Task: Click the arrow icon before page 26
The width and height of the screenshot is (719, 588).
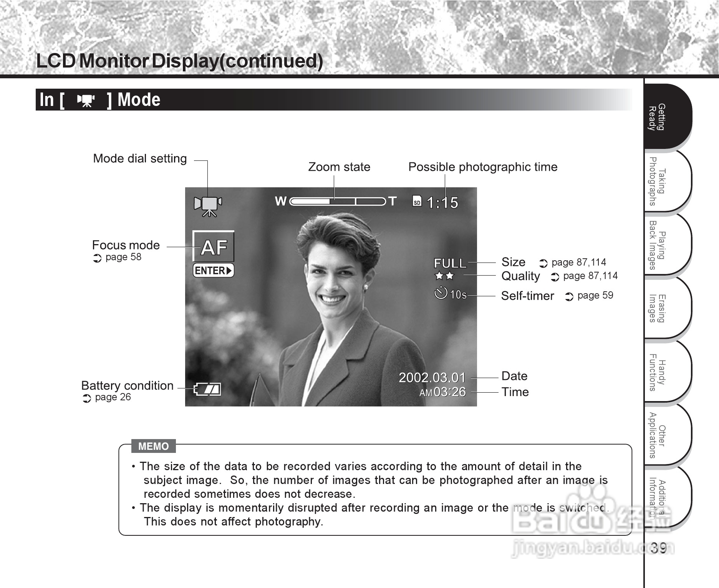Action: (x=87, y=398)
